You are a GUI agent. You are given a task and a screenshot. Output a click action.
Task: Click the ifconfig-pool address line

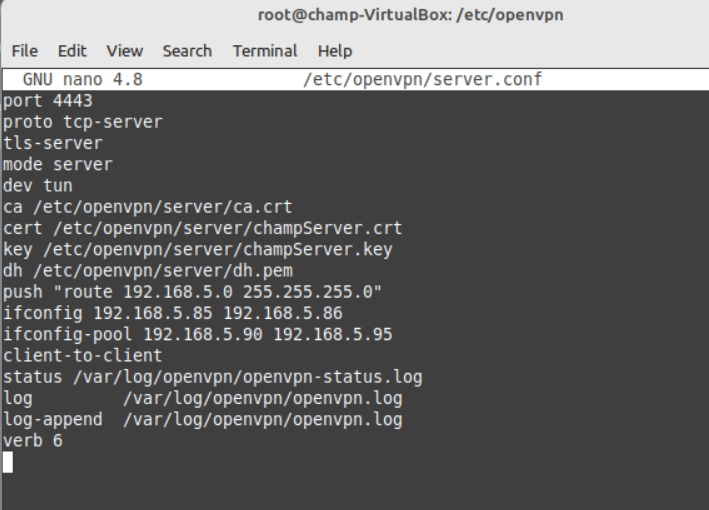pyautogui.click(x=198, y=334)
